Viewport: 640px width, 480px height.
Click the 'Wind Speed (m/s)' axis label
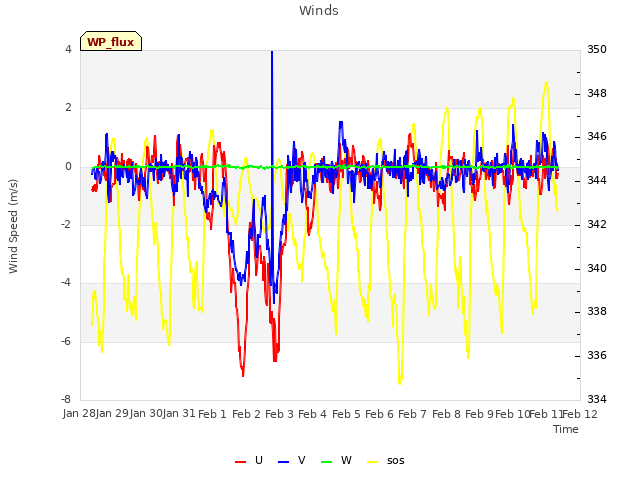[13, 226]
